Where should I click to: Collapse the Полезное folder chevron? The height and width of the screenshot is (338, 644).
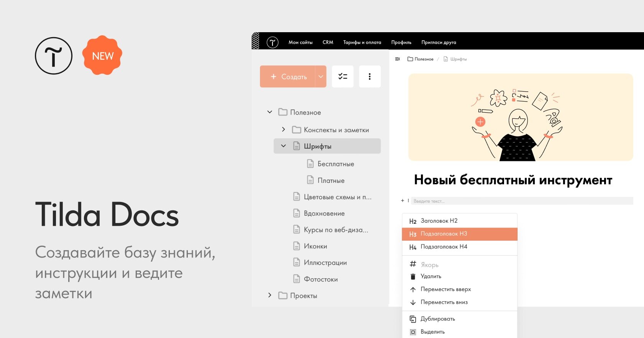pyautogui.click(x=269, y=112)
